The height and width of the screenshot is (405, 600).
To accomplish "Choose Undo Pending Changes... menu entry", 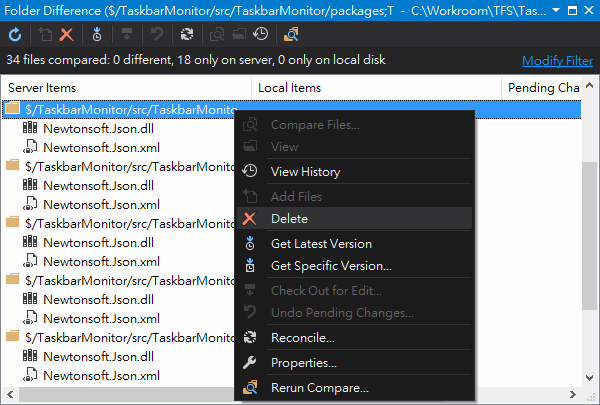I will pyautogui.click(x=354, y=313).
